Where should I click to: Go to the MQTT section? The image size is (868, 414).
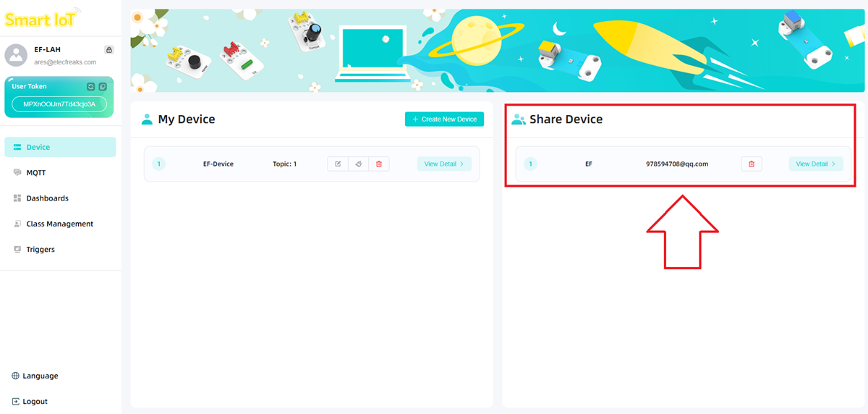click(36, 173)
